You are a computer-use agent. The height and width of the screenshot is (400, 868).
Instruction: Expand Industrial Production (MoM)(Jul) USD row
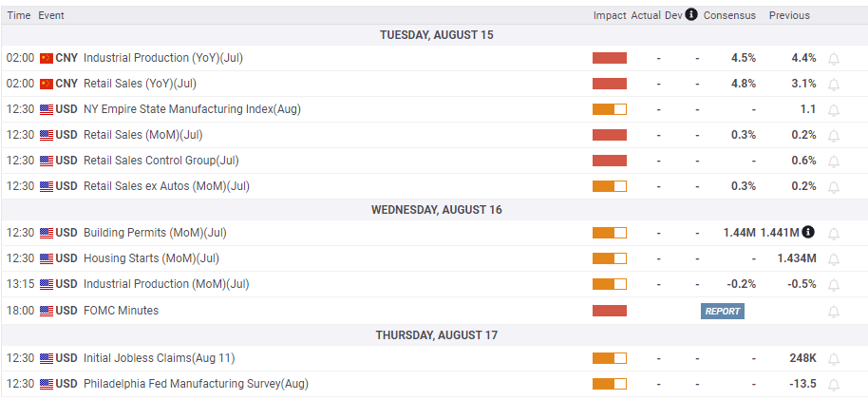click(166, 284)
